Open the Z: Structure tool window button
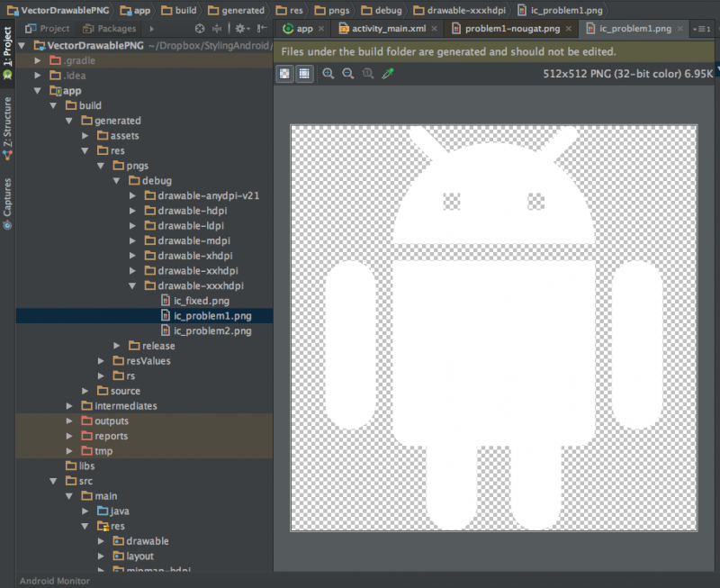The height and width of the screenshot is (588, 720). (7, 128)
